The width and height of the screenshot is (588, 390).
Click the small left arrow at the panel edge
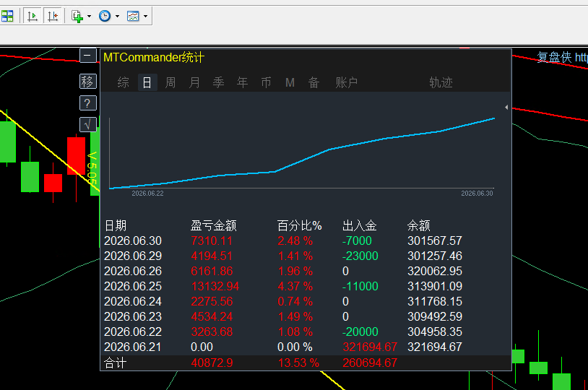pyautogui.click(x=506, y=107)
